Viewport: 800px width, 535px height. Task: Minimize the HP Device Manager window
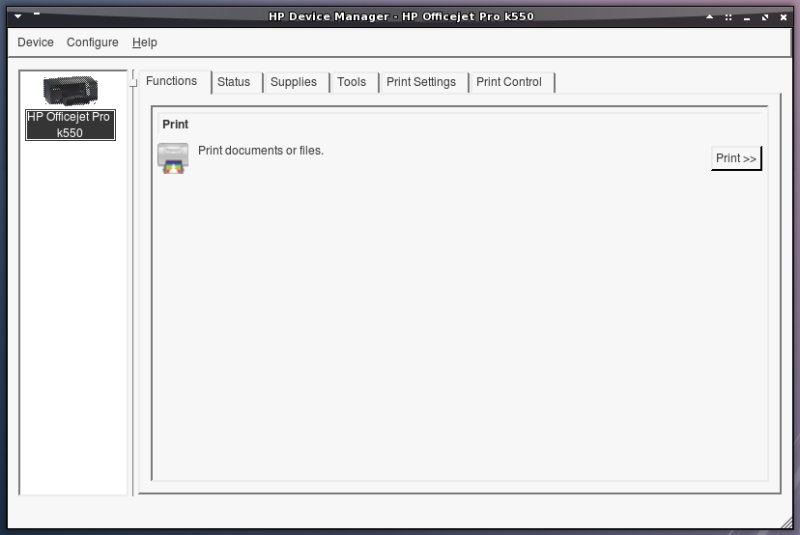point(747,18)
